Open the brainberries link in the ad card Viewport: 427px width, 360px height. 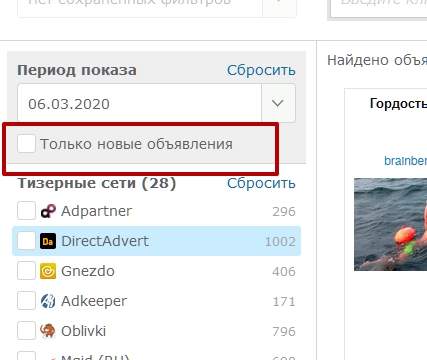[x=405, y=161]
